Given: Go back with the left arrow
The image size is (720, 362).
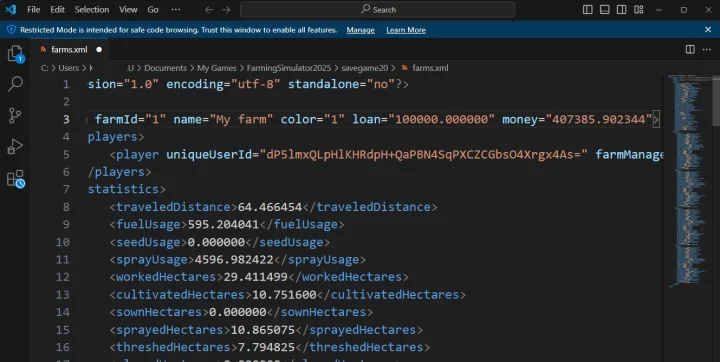Looking at the screenshot, I should [209, 10].
